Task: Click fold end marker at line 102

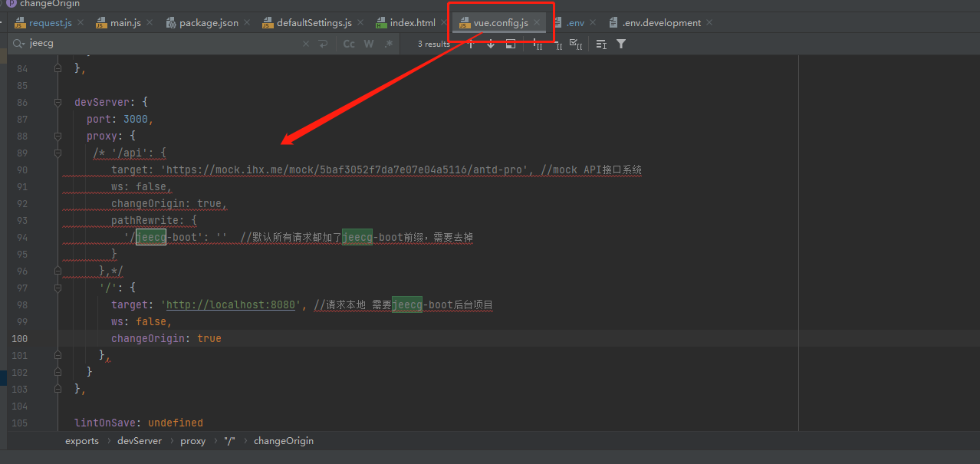Action: pos(58,372)
